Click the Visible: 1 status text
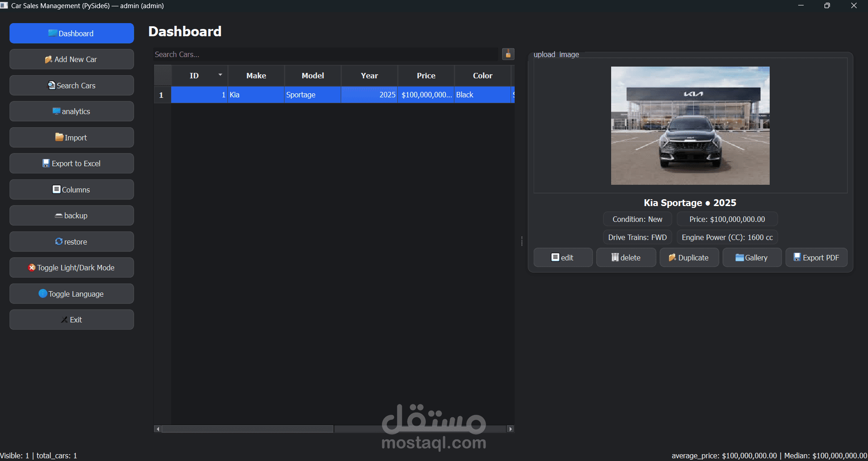Viewport: 868px width, 461px height. click(15, 456)
